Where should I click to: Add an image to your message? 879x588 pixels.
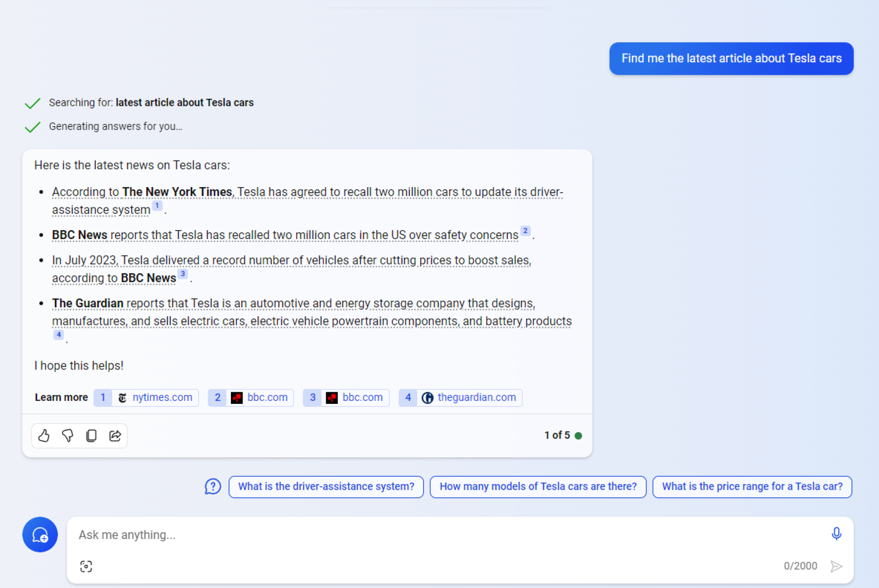[x=86, y=566]
